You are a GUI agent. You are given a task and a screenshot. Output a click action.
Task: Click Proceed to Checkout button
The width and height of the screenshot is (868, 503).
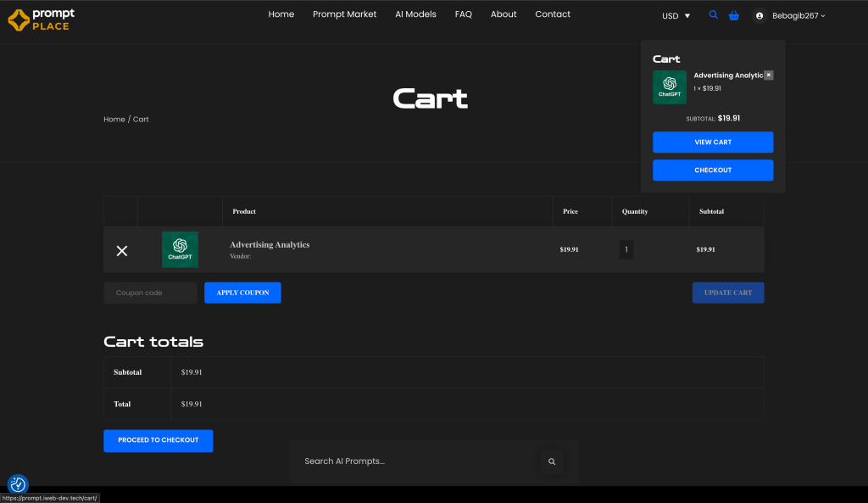(159, 440)
